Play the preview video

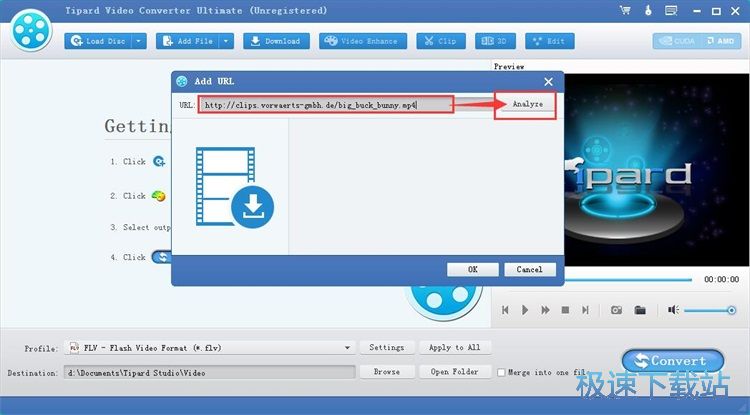[525, 310]
